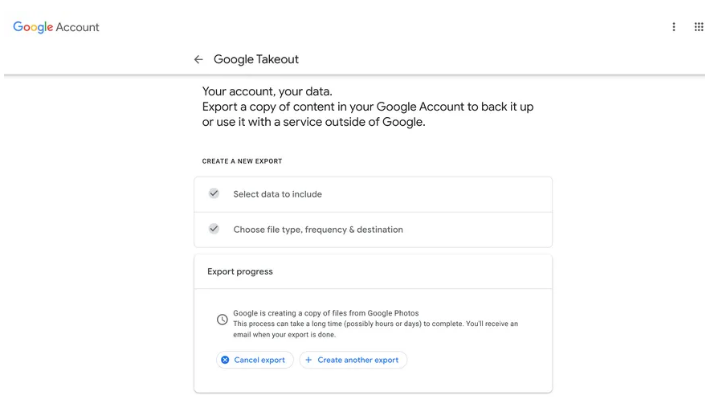This screenshot has height=407, width=705.
Task: Open the Google apps grid launcher
Action: pos(697,27)
